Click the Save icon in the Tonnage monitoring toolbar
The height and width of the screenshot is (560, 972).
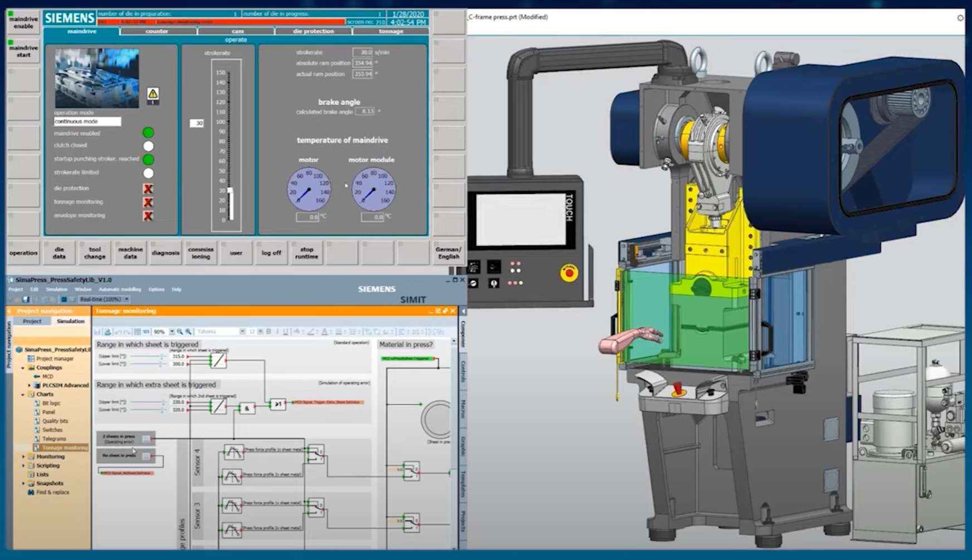[98, 332]
